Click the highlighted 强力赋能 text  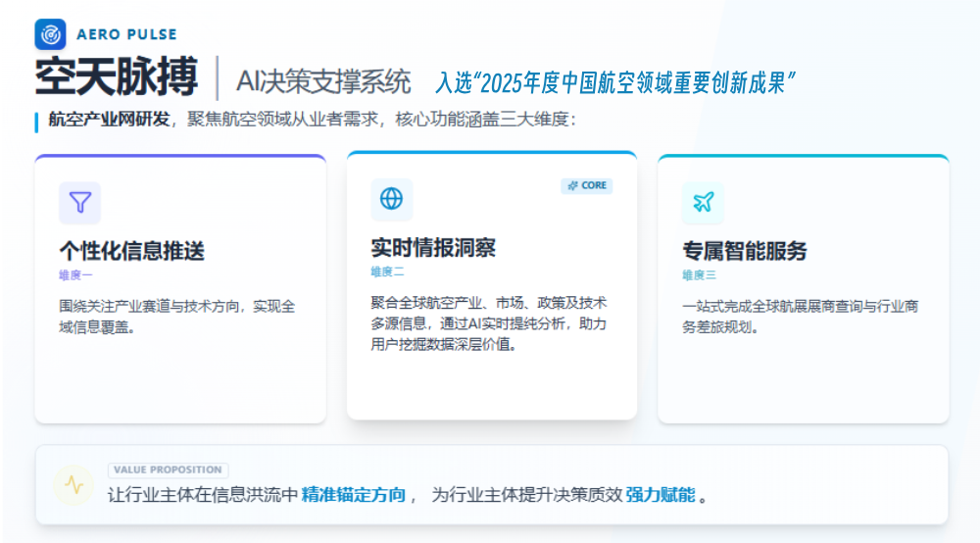pos(661,495)
